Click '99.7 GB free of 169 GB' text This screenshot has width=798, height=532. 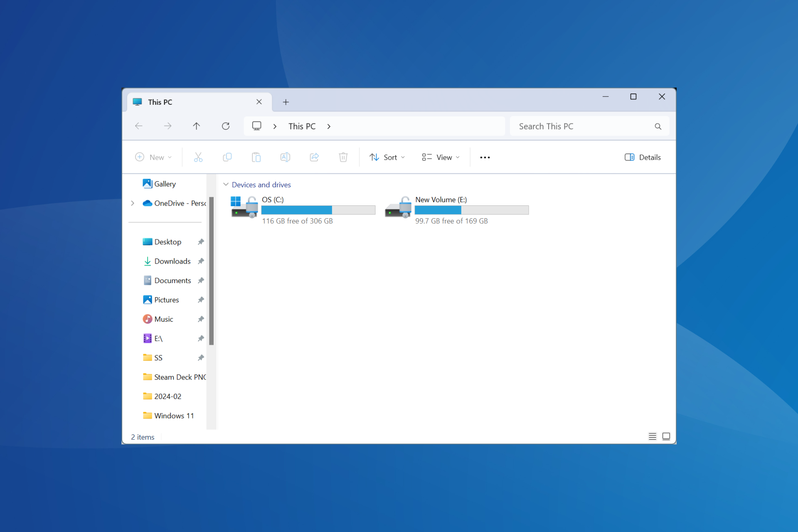452,221
